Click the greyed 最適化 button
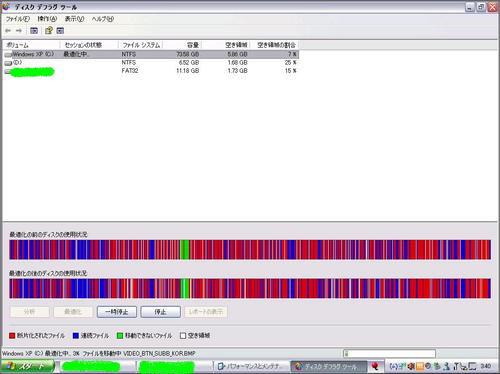This screenshot has width=500, height=374. (x=73, y=312)
